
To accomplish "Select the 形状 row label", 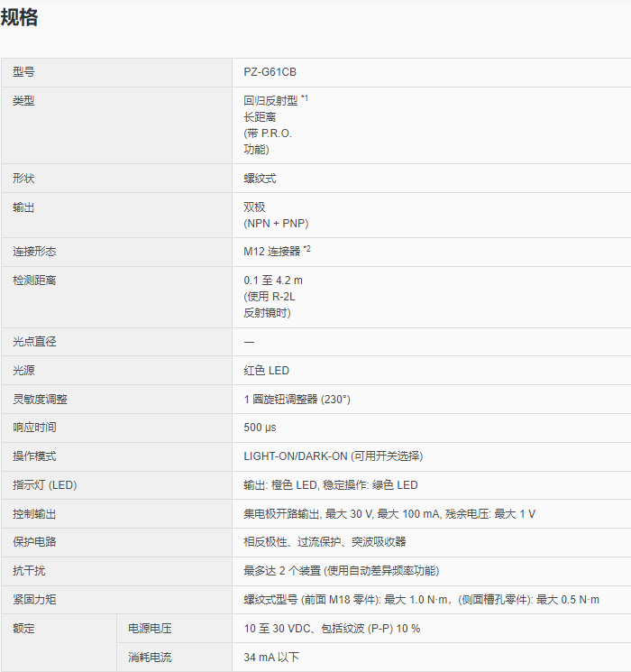I will [x=23, y=179].
